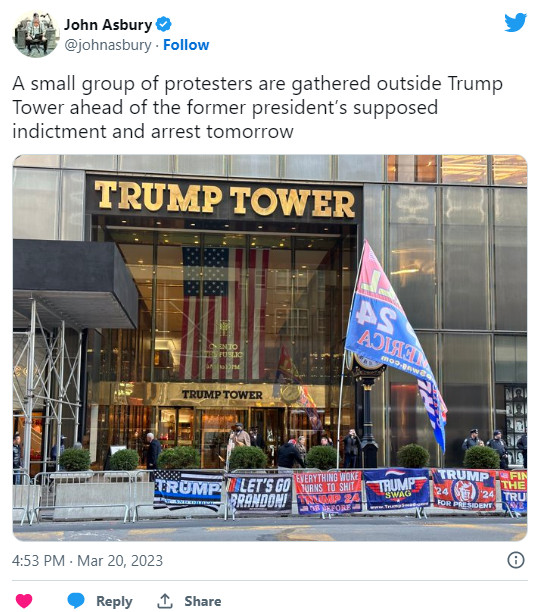The image size is (538, 612).
Task: Click the blue speech bubble reply icon
Action: [x=76, y=600]
